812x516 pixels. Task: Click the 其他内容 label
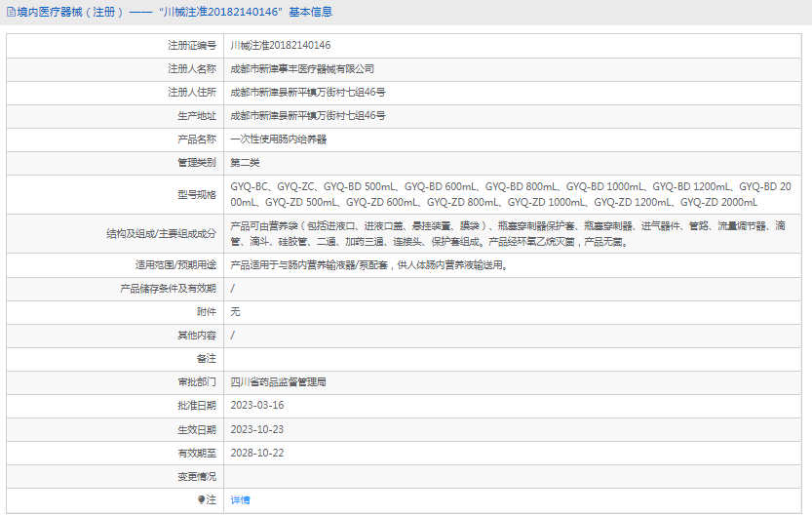click(x=197, y=336)
